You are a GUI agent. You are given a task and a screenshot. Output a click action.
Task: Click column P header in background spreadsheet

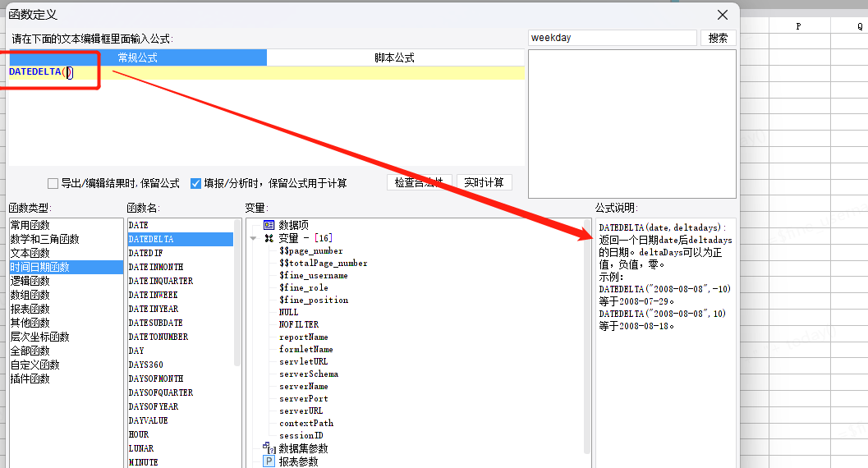point(799,25)
